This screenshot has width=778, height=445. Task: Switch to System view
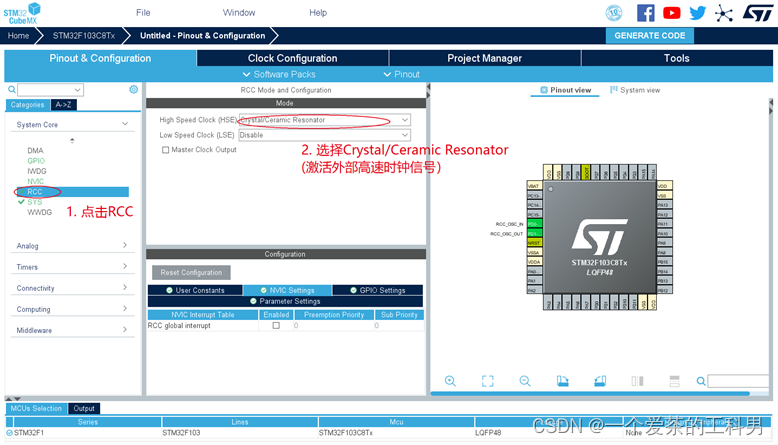click(635, 90)
